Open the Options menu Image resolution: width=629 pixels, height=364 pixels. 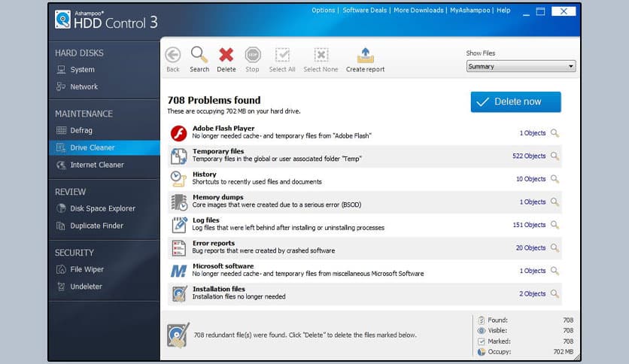coord(324,10)
